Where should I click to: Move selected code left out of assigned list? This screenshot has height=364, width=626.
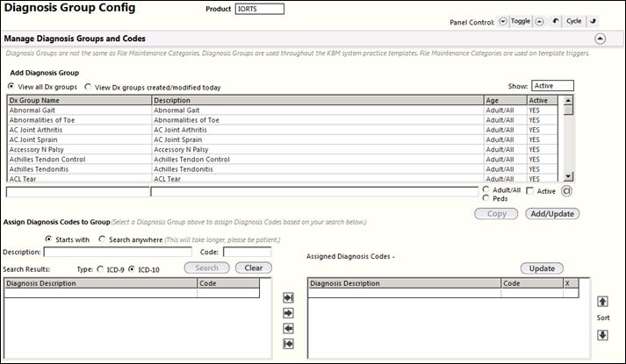coord(288,329)
